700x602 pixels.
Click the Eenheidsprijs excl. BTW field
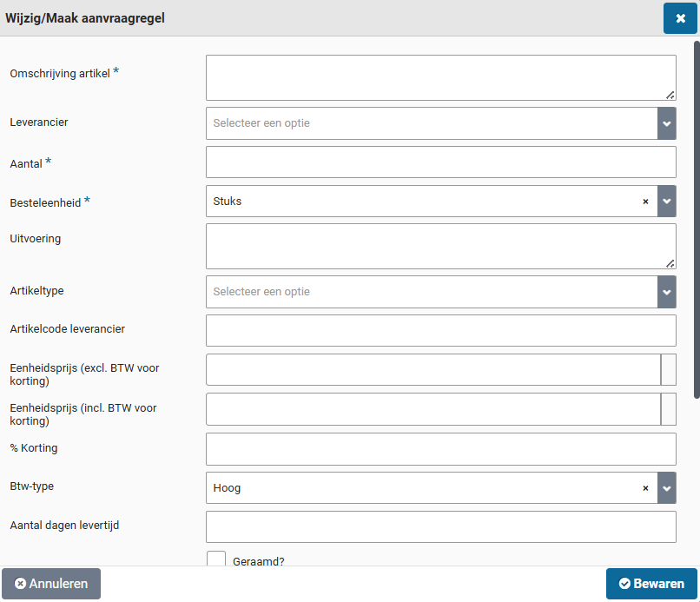(433, 369)
